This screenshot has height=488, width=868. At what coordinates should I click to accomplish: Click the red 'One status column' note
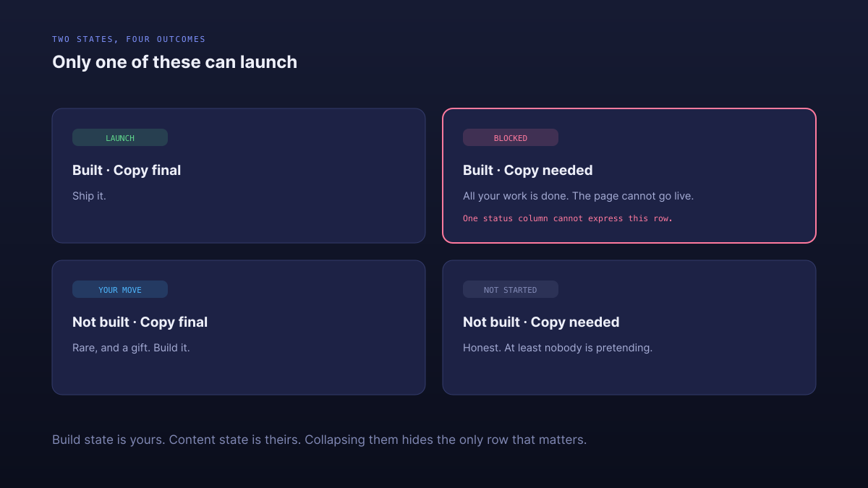[x=568, y=218]
